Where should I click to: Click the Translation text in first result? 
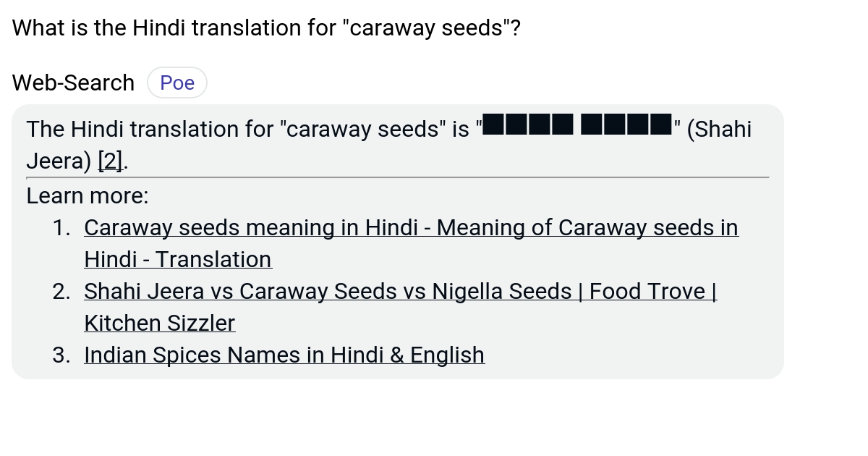(214, 258)
